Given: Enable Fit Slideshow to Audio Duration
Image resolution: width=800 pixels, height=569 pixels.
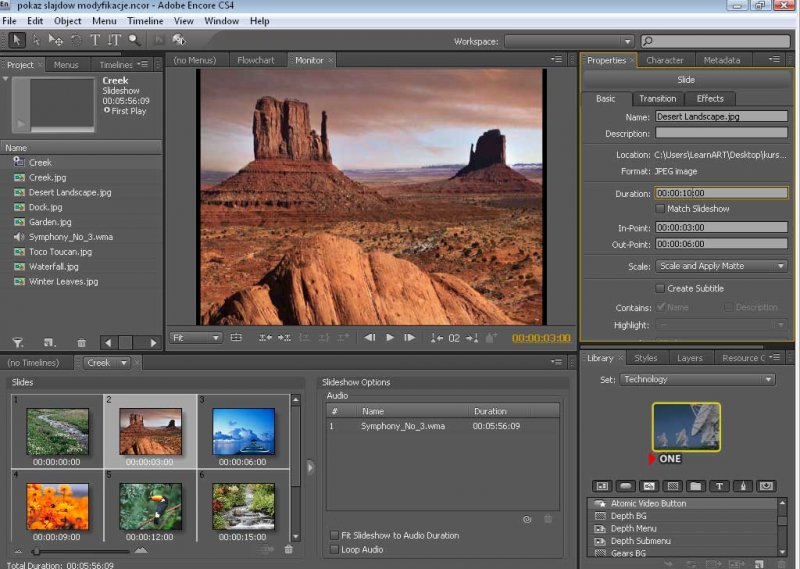Looking at the screenshot, I should coord(334,535).
